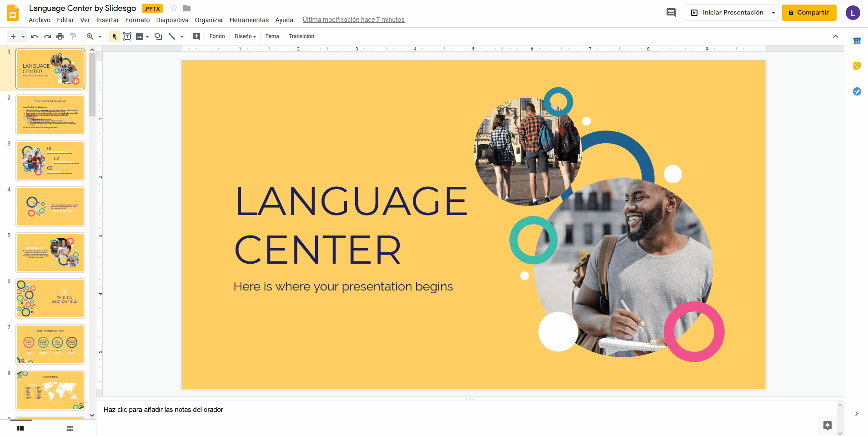Open the Editar menu

pos(65,20)
